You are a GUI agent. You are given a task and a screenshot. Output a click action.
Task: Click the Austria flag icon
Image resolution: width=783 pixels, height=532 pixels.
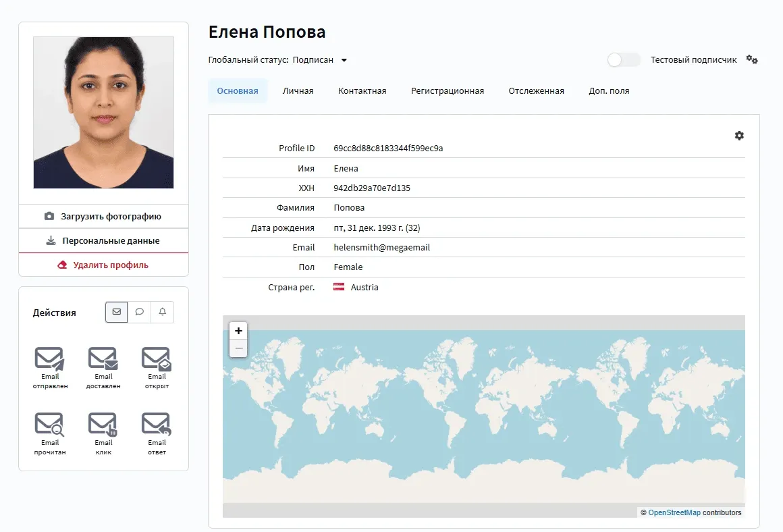(x=339, y=287)
